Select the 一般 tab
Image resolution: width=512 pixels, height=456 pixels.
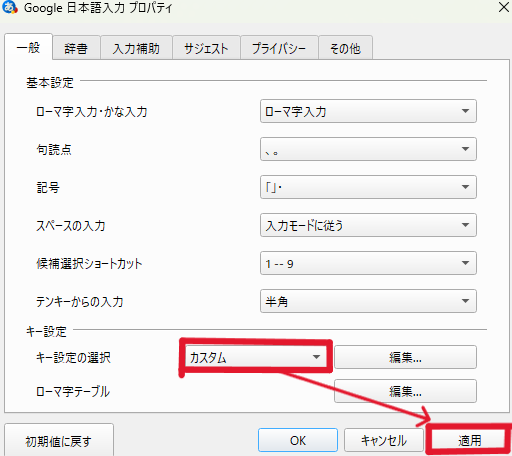tap(29, 47)
